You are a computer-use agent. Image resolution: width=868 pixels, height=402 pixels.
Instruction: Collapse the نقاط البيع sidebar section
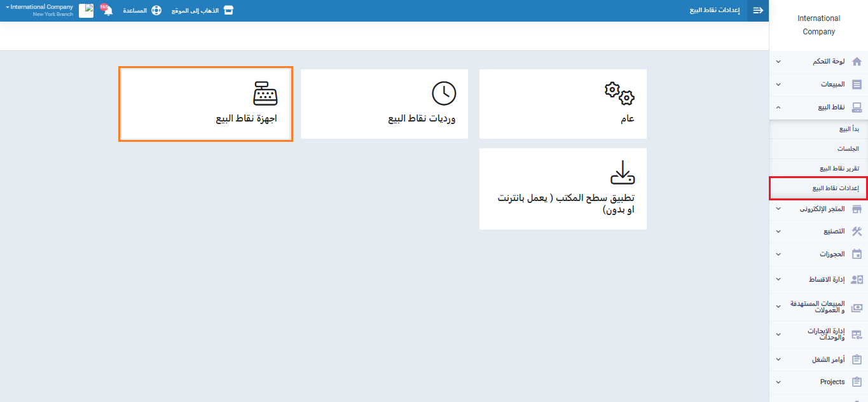[818, 107]
